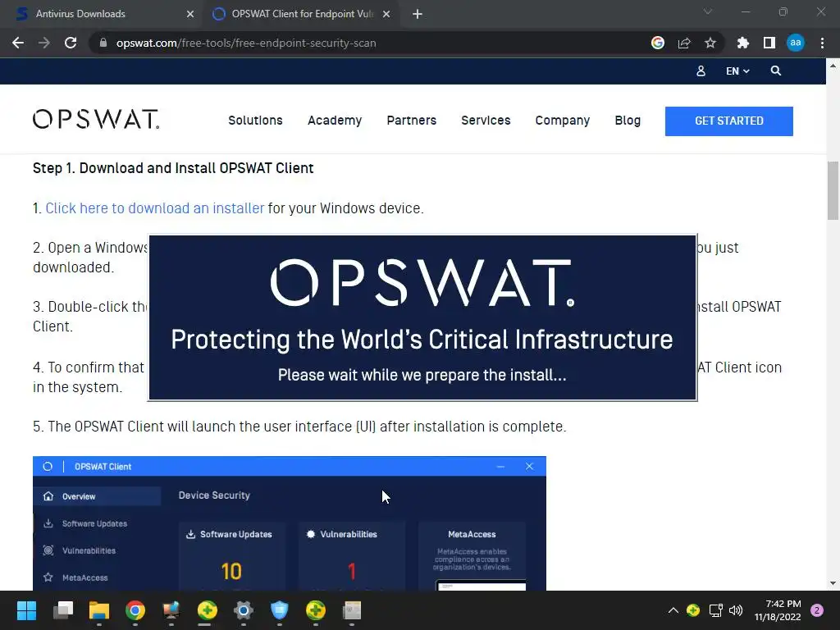The height and width of the screenshot is (630, 840).
Task: Open Task View on the taskbar
Action: [x=63, y=610]
